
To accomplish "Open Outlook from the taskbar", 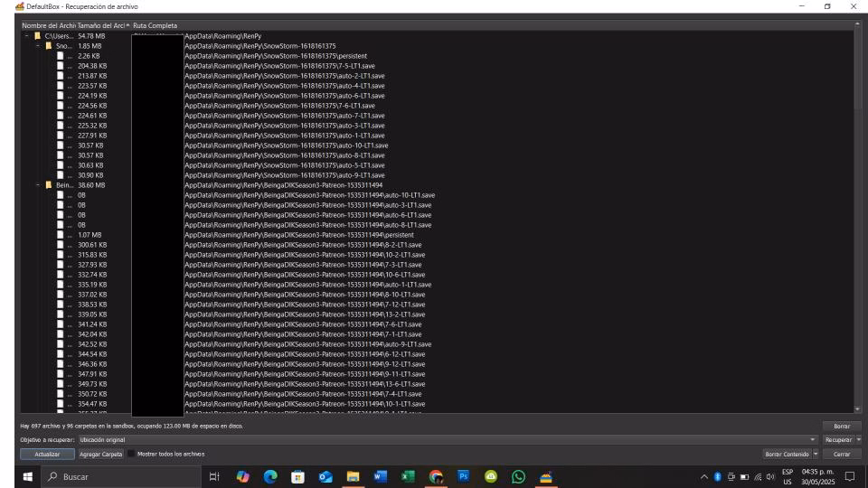I will click(x=325, y=476).
